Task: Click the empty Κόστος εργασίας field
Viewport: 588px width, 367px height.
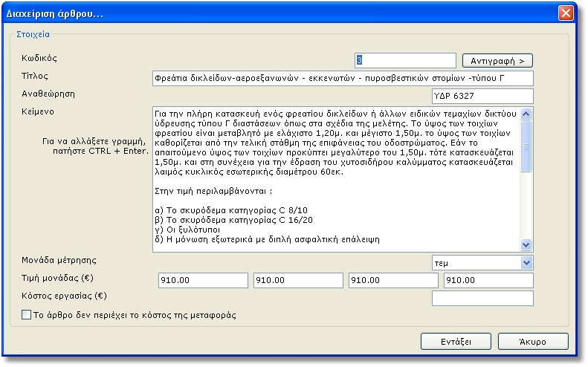Action: point(482,298)
